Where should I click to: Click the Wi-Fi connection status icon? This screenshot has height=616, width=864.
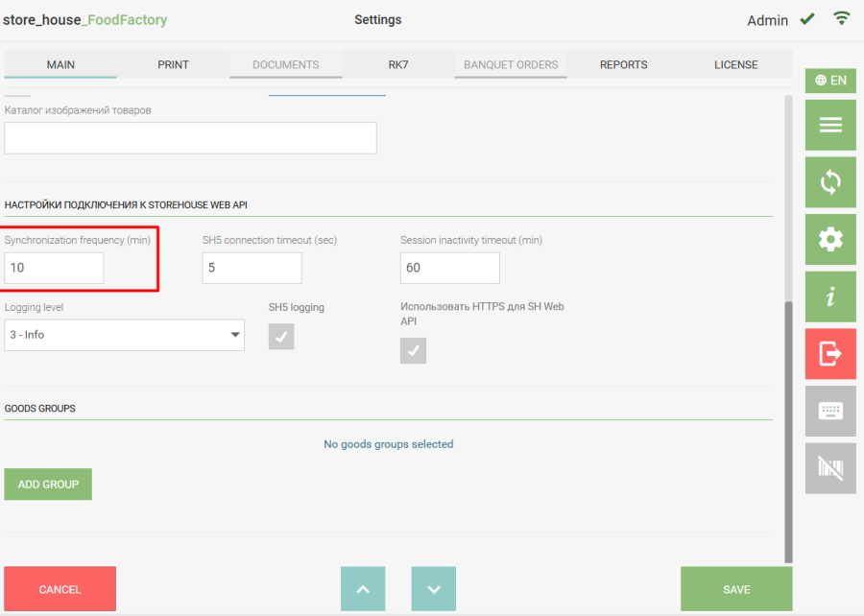[842, 19]
